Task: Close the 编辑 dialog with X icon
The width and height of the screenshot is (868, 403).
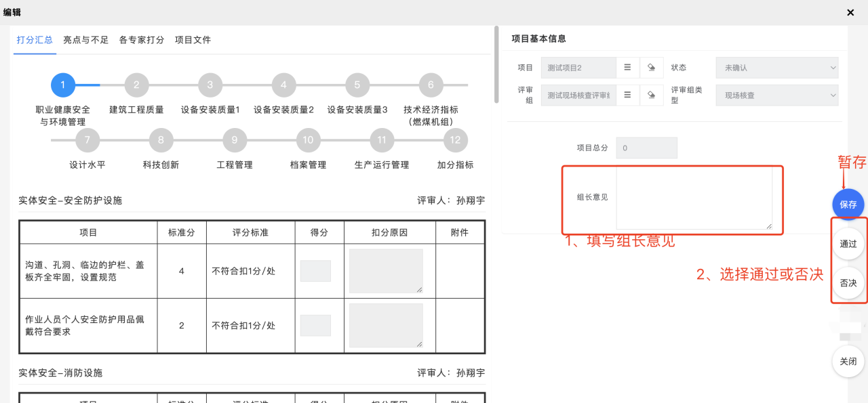Action: 850,12
